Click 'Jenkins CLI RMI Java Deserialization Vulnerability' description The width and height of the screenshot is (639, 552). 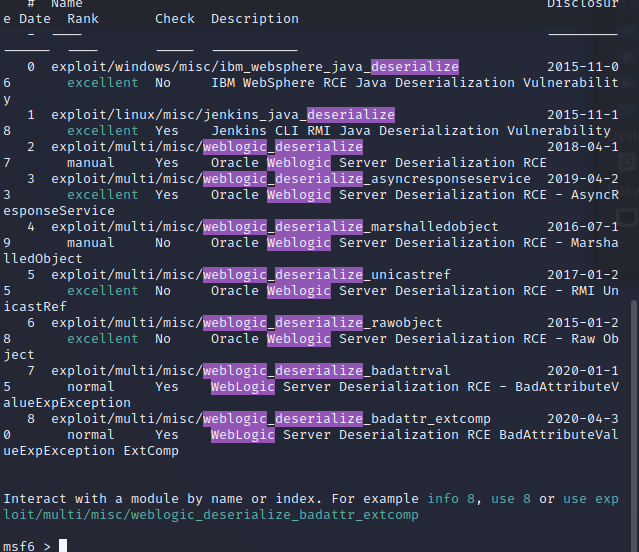pyautogui.click(x=411, y=131)
